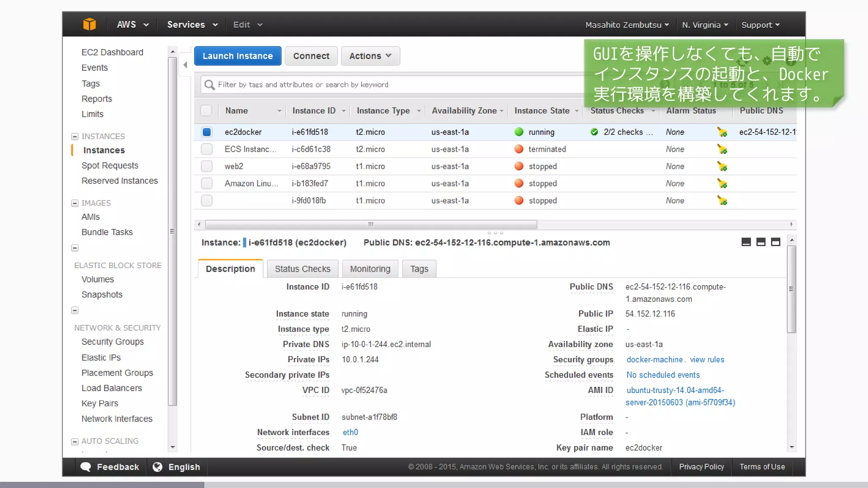Click the No scheduled events link
The image size is (868, 488).
pos(663,375)
